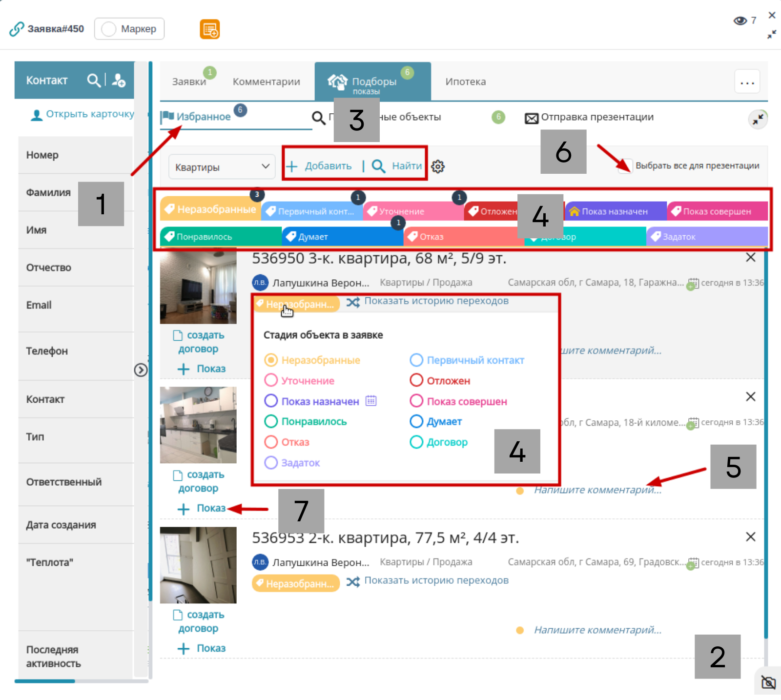Open the settings gear next to Найти
The image size is (781, 700).
[x=438, y=166]
